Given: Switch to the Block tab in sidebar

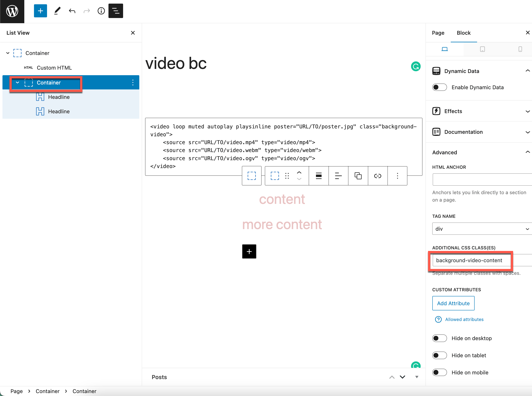Looking at the screenshot, I should (x=464, y=33).
